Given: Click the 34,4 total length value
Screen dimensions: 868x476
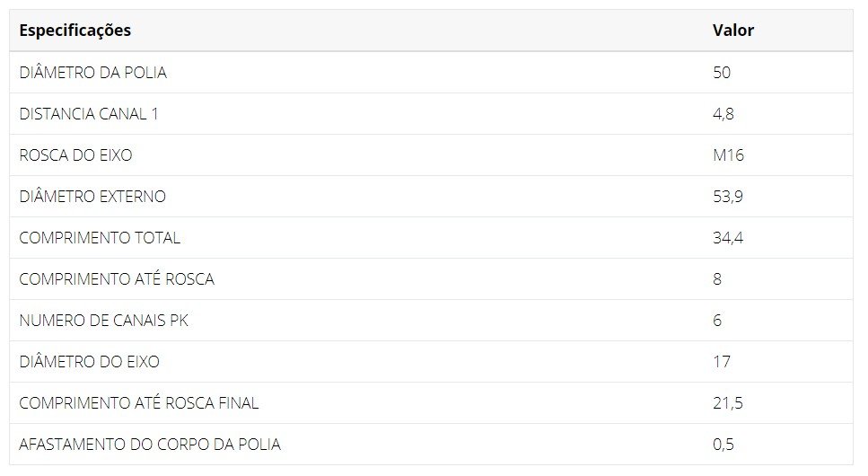Looking at the screenshot, I should point(728,238).
